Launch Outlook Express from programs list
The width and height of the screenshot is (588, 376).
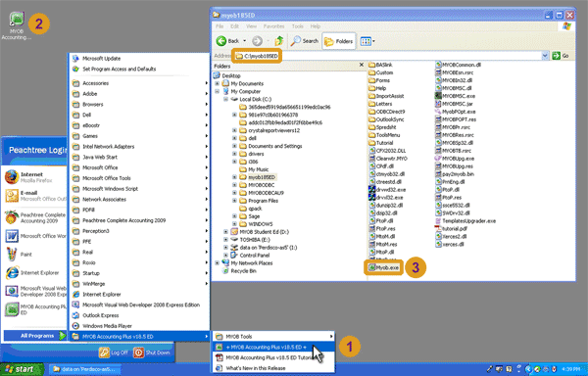[x=139, y=315]
